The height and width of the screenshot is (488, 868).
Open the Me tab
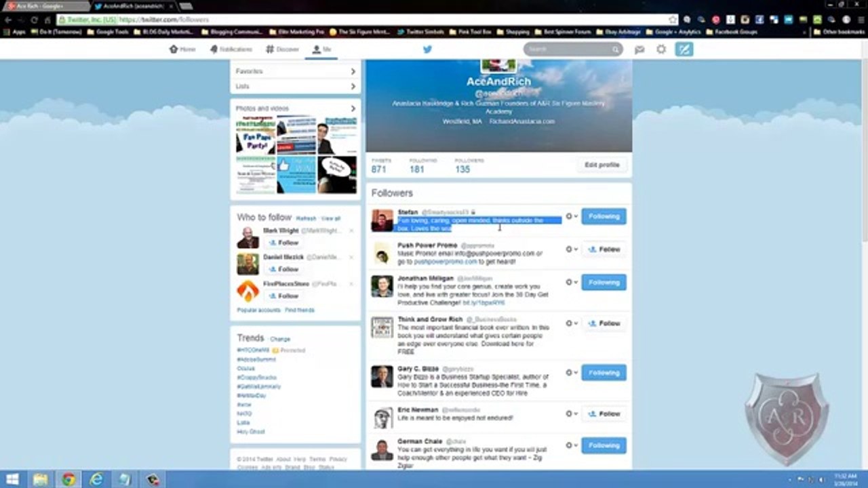point(321,49)
